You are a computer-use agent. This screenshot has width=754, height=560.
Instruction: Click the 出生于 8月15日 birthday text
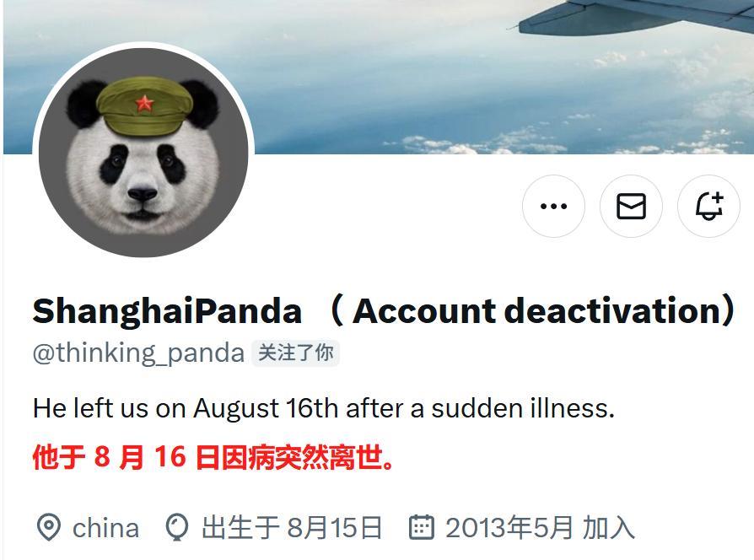pos(292,527)
